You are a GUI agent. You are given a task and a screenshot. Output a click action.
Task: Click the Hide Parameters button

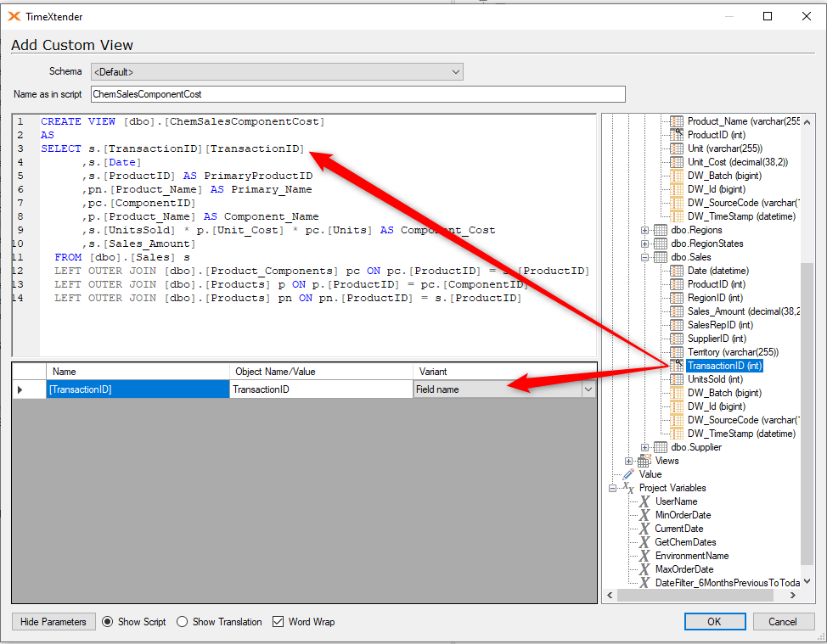click(x=53, y=622)
